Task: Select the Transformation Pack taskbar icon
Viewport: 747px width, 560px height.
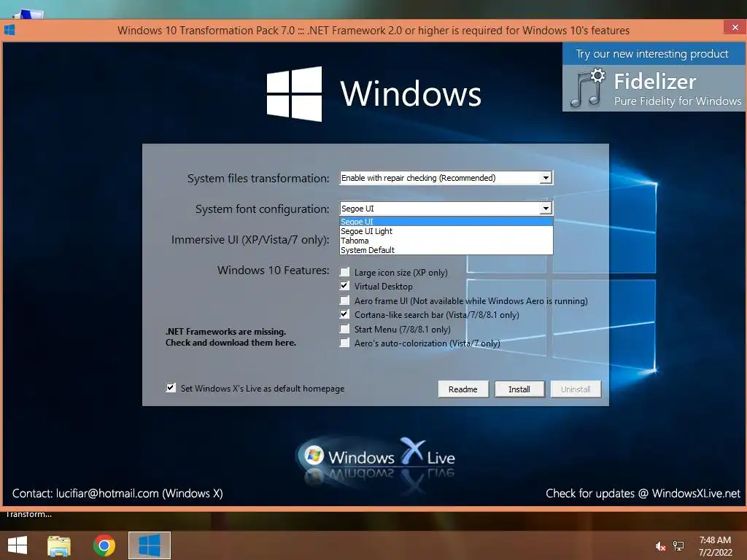Action: [149, 545]
